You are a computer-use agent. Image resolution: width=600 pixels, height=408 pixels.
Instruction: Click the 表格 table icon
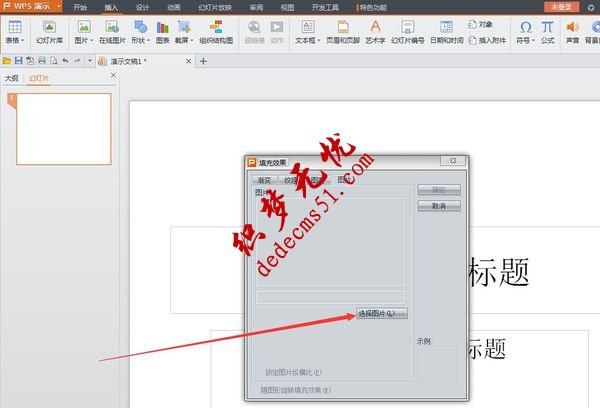(15, 27)
